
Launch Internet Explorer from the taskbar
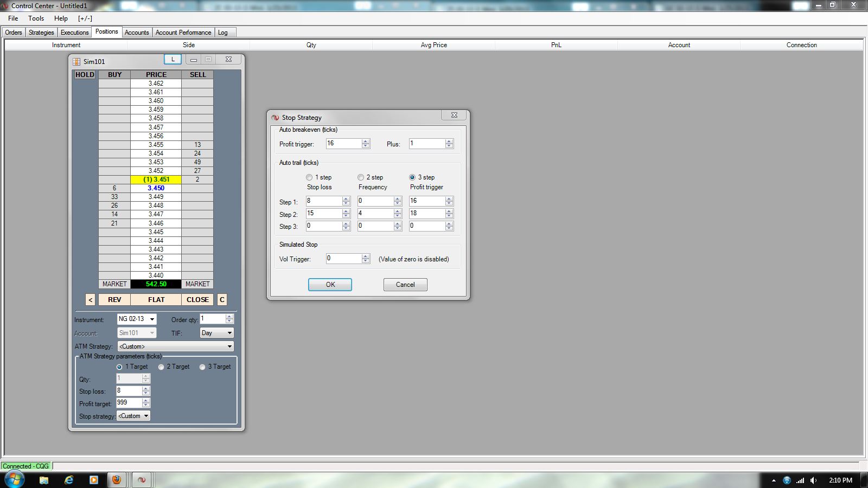click(69, 480)
